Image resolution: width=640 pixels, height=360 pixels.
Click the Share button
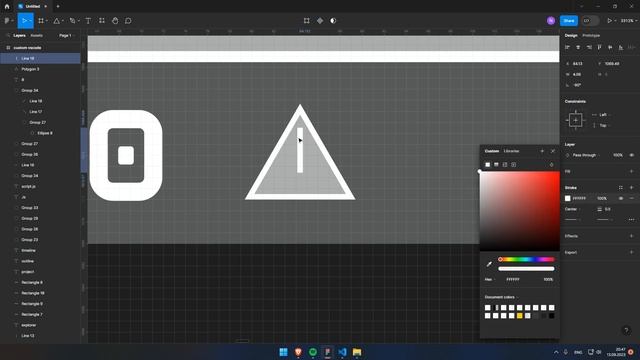(x=569, y=20)
